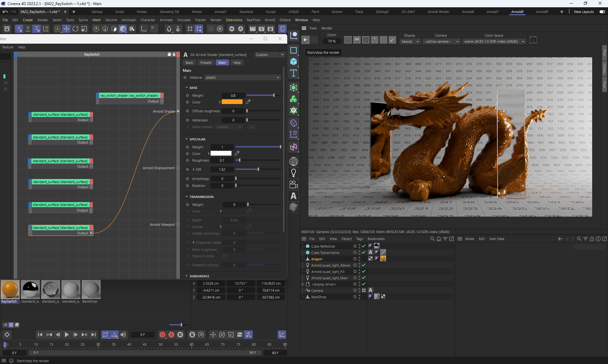
Task: Toggle timeline sound speaker icon
Action: (x=123, y=335)
